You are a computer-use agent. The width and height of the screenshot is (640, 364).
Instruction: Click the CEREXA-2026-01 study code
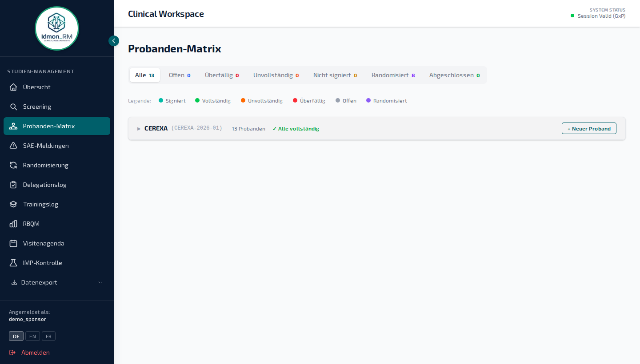197,128
